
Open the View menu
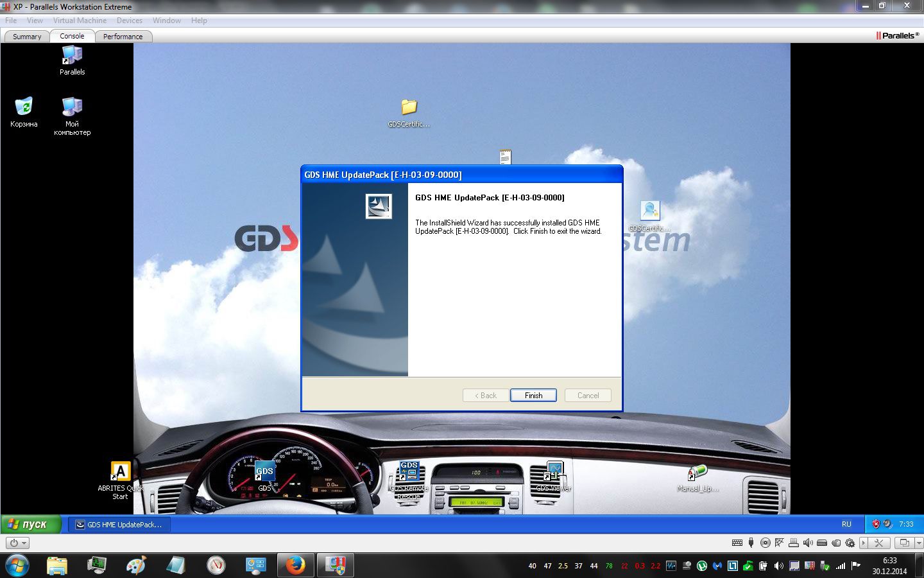35,21
